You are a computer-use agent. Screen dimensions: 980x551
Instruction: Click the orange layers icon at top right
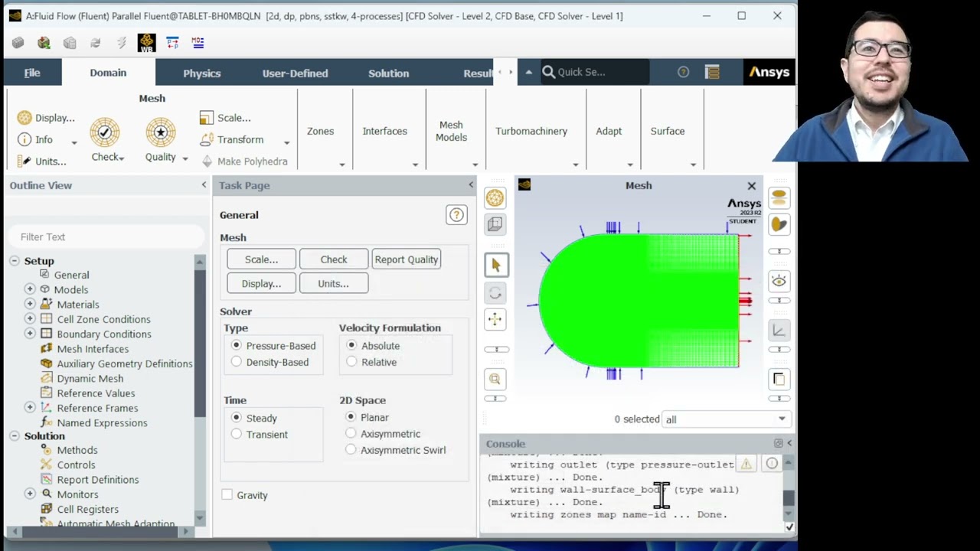click(x=779, y=198)
